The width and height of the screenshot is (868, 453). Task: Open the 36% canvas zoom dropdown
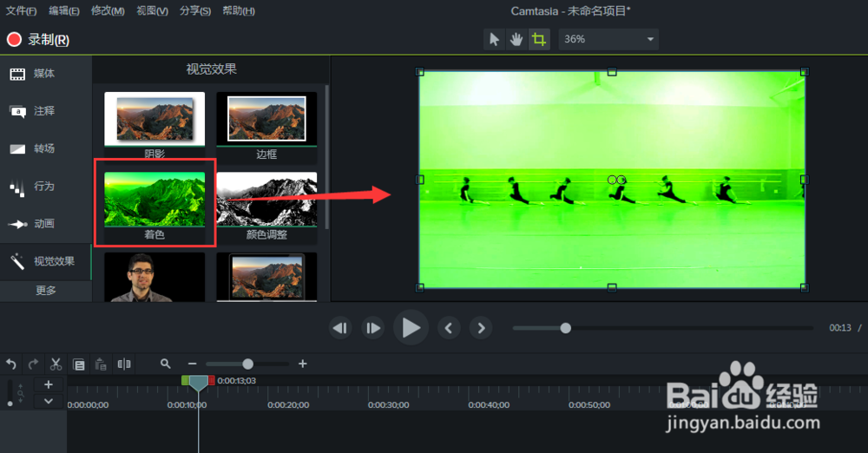[x=608, y=39]
